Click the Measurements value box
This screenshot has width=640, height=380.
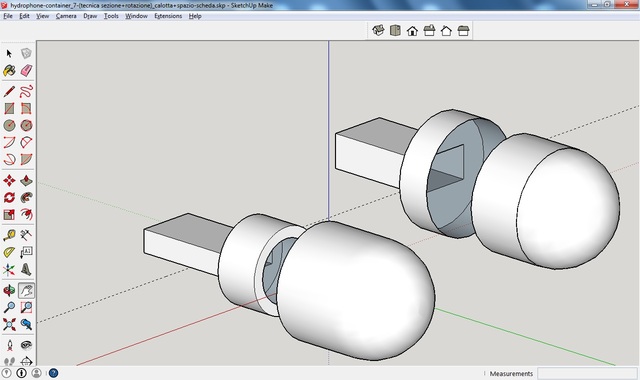pos(587,373)
